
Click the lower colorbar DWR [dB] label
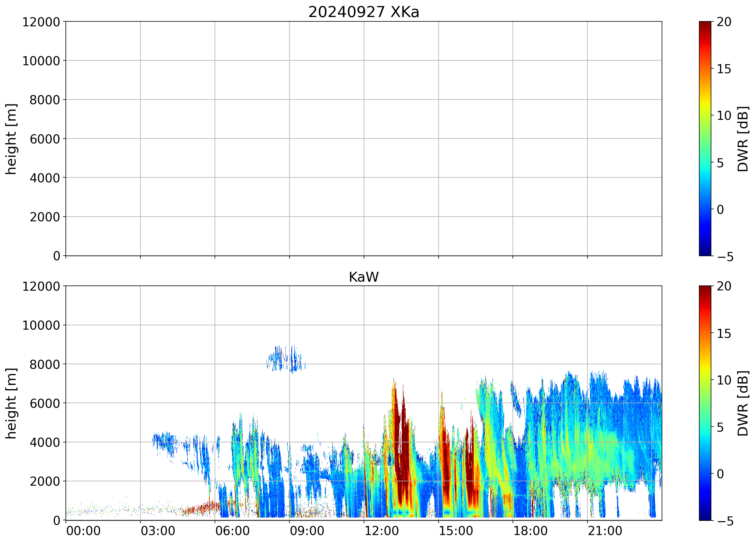[743, 403]
